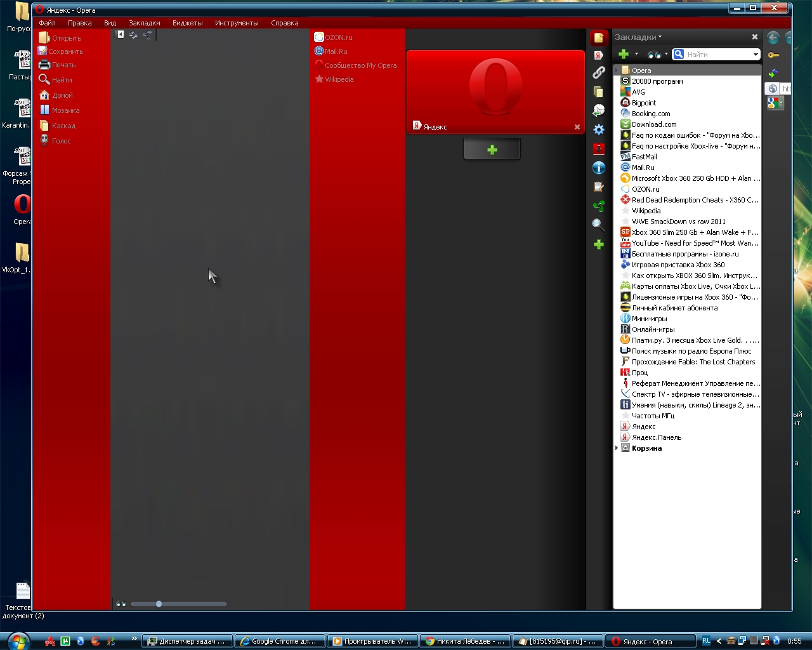Click the printer Печать icon
Viewport: 812px width, 650px height.
44,65
